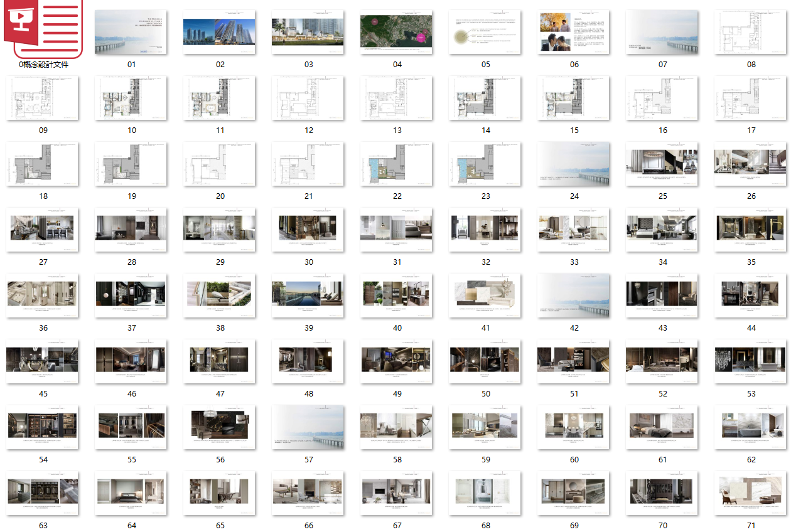Image resolution: width=791 pixels, height=532 pixels.
Task: Open floor plan thumbnail 14
Action: tap(485, 98)
